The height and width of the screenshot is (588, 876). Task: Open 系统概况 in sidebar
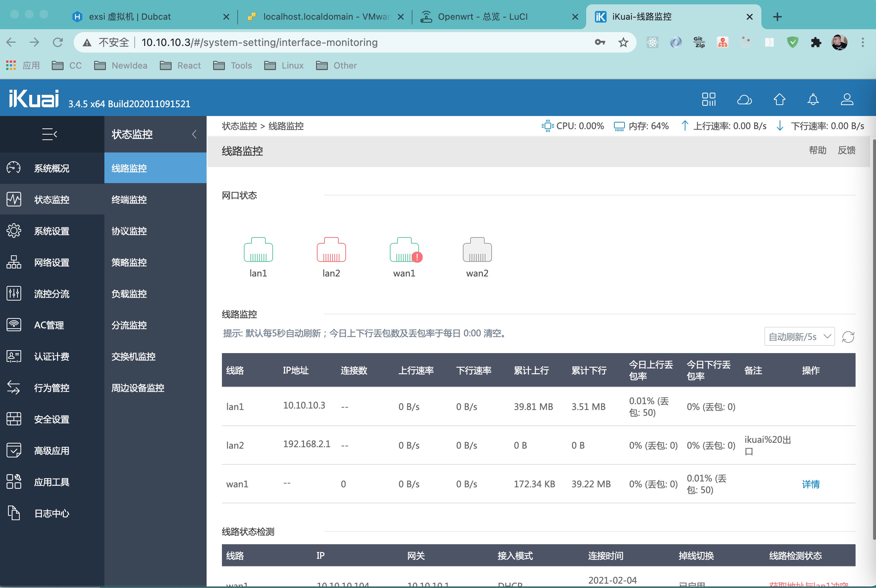[52, 169]
